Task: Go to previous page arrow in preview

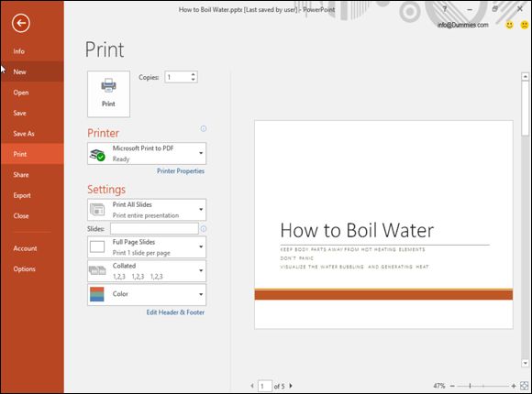Action: point(252,386)
